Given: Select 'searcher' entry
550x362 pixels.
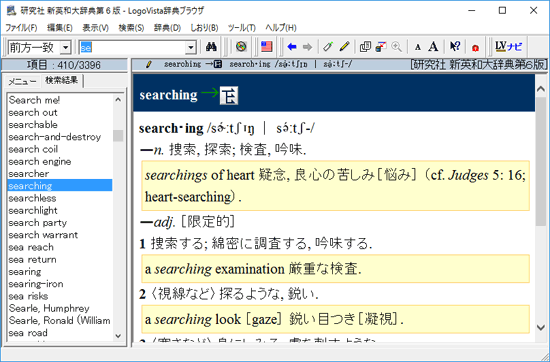Looking at the screenshot, I should tap(60, 174).
